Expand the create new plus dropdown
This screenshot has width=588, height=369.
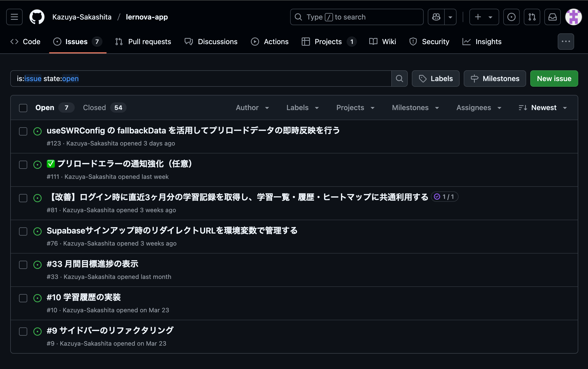coord(484,17)
